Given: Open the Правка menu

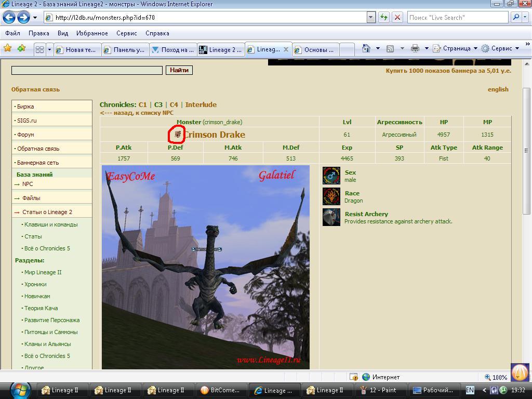Looking at the screenshot, I should coord(38,33).
